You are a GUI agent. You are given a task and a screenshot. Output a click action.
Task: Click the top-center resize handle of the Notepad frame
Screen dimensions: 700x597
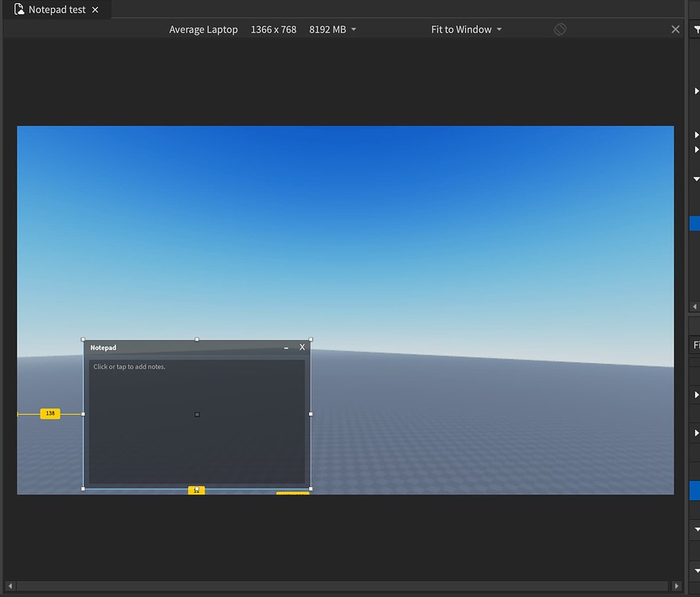coord(196,339)
